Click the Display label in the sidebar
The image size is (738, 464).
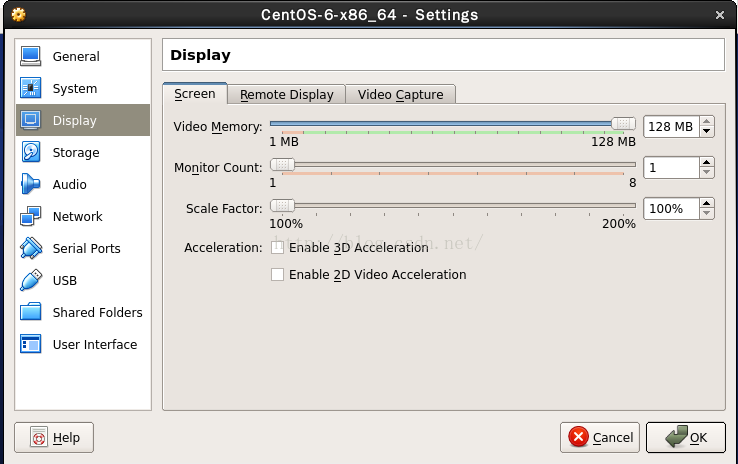[75, 120]
